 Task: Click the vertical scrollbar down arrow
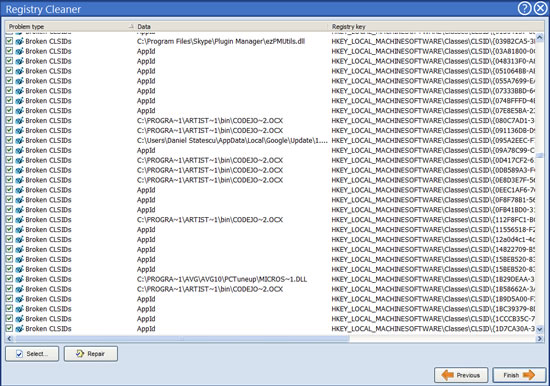point(539,329)
